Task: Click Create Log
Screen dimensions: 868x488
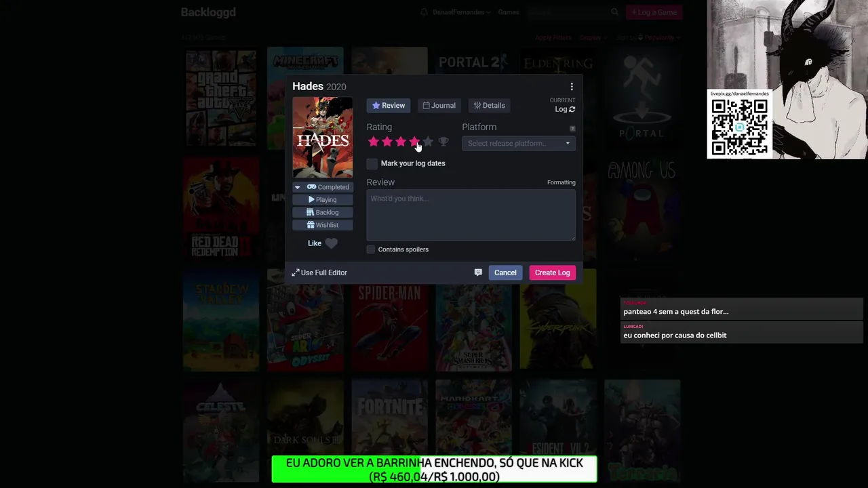Action: pos(552,272)
